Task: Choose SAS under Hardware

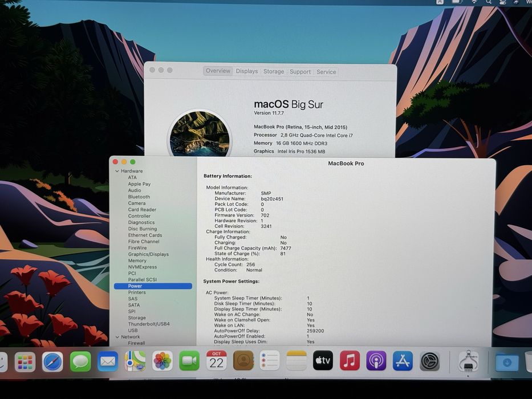Action: point(133,299)
